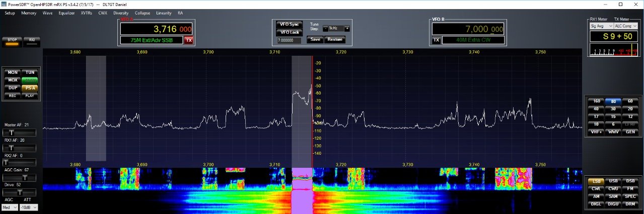Open the TX Meter ALC Comp dropdown
Viewport: 644px width, 214px height.
coord(625,26)
